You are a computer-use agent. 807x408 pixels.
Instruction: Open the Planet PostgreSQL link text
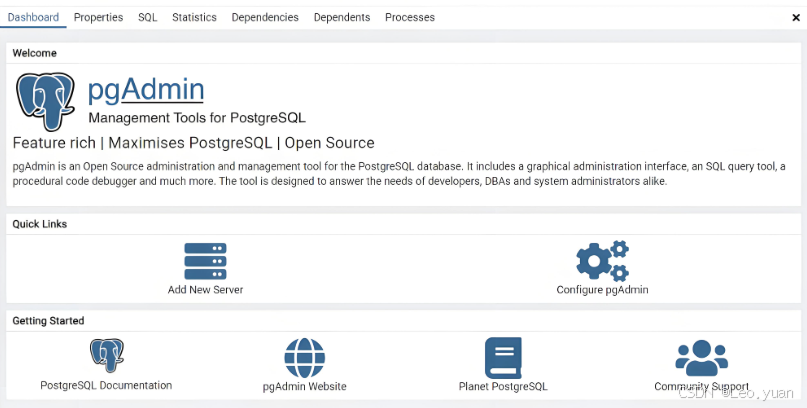pyautogui.click(x=503, y=386)
